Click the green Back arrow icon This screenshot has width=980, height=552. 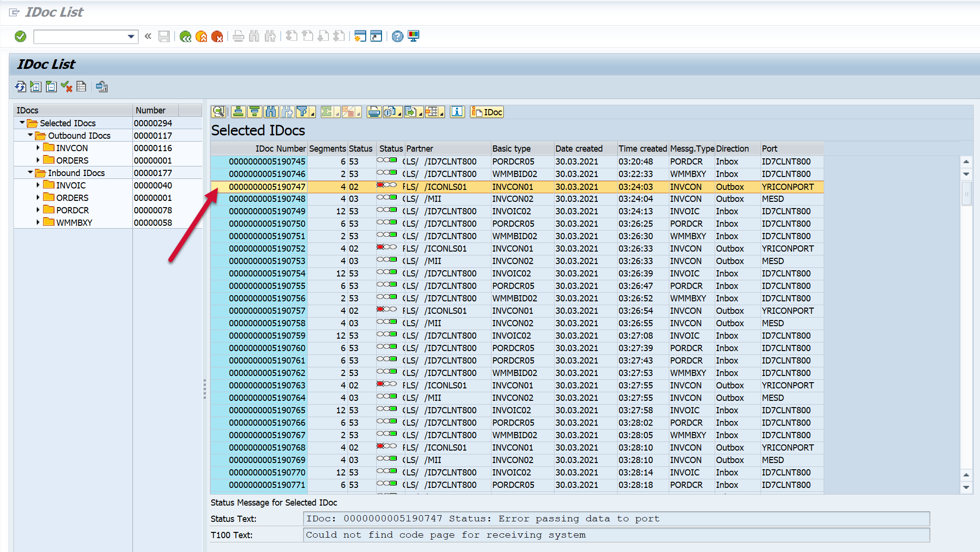click(185, 36)
